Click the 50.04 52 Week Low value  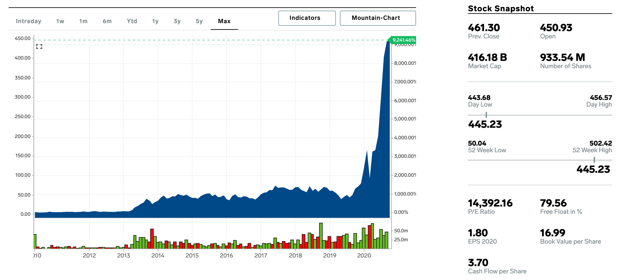[x=477, y=143]
